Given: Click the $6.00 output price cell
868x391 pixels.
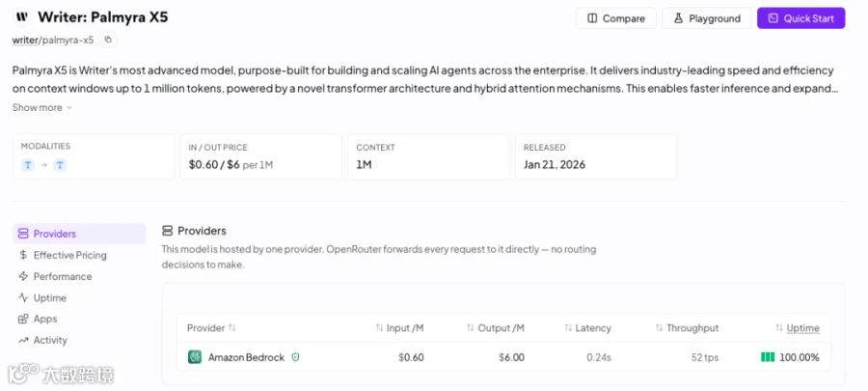Looking at the screenshot, I should tap(511, 357).
